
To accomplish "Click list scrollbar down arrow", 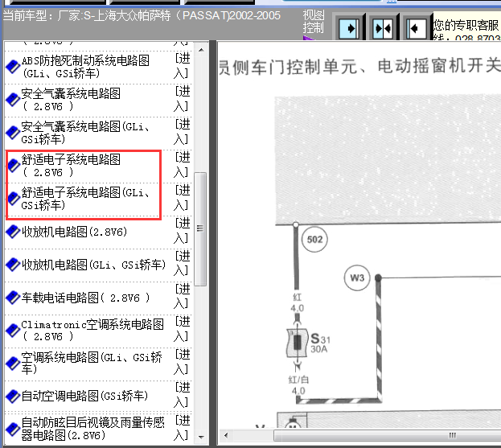I will coord(201,437).
